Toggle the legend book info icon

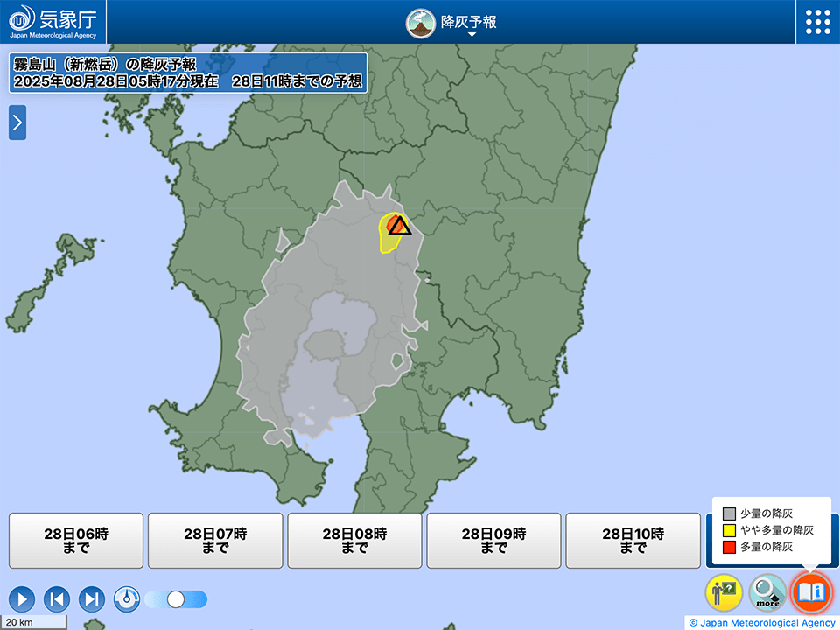click(809, 592)
